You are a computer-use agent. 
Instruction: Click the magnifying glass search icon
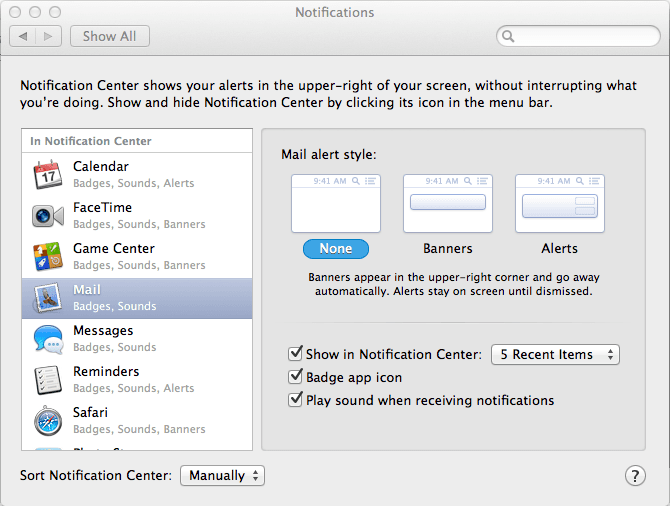[x=508, y=36]
